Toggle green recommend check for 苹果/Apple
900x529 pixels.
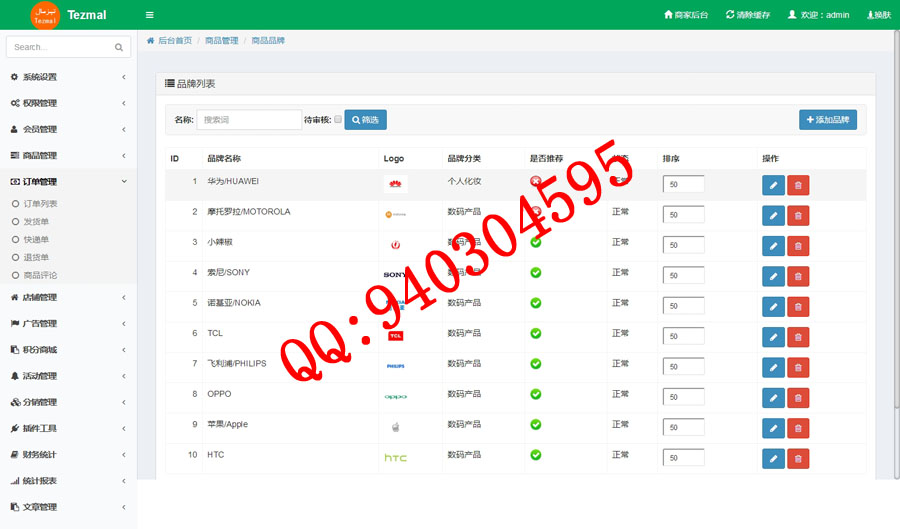point(536,424)
